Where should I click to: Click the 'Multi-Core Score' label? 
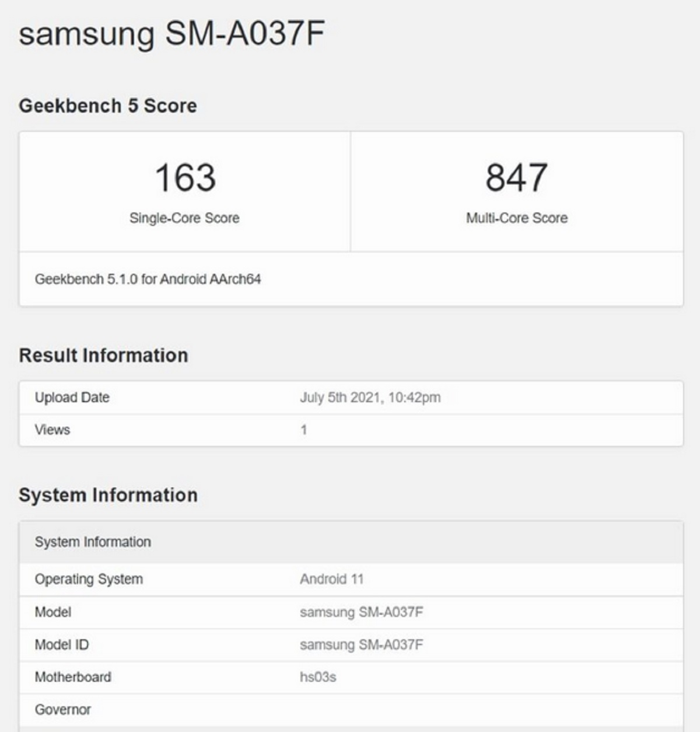pos(517,218)
